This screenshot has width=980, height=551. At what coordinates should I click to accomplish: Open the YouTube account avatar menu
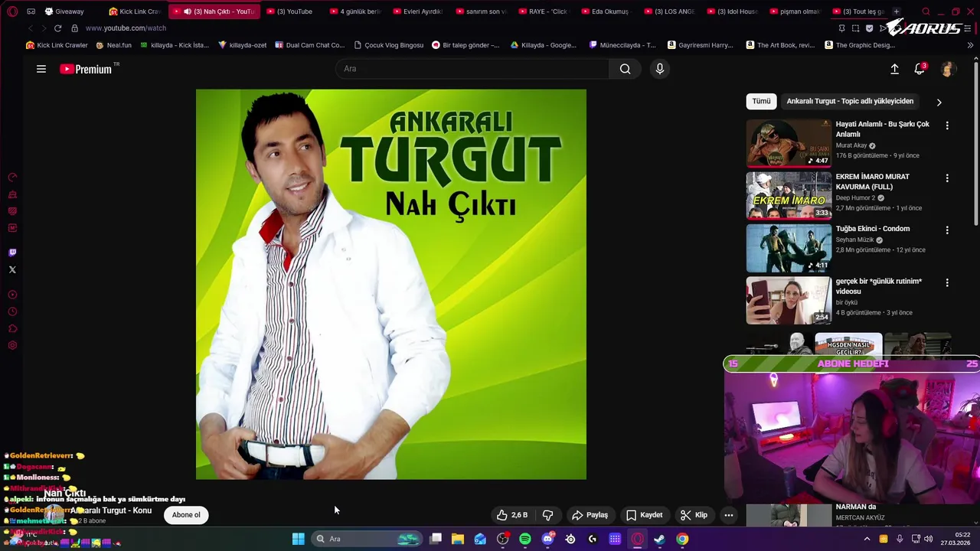(x=948, y=69)
